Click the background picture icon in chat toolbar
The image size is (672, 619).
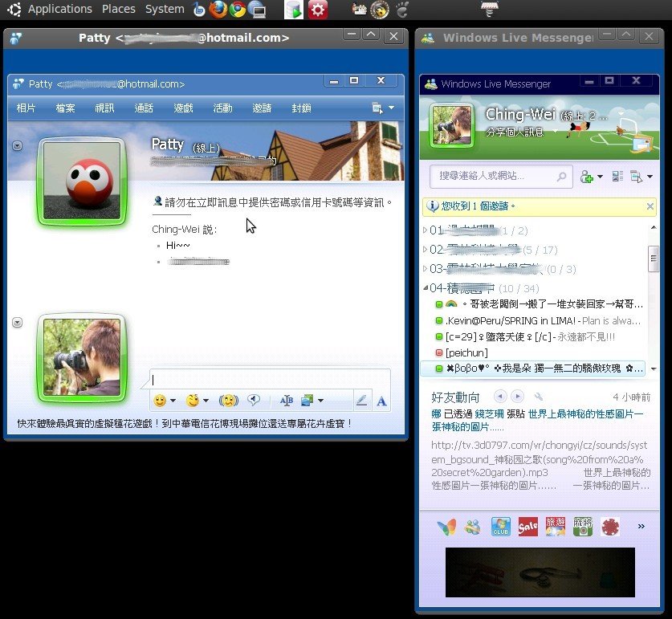[307, 401]
